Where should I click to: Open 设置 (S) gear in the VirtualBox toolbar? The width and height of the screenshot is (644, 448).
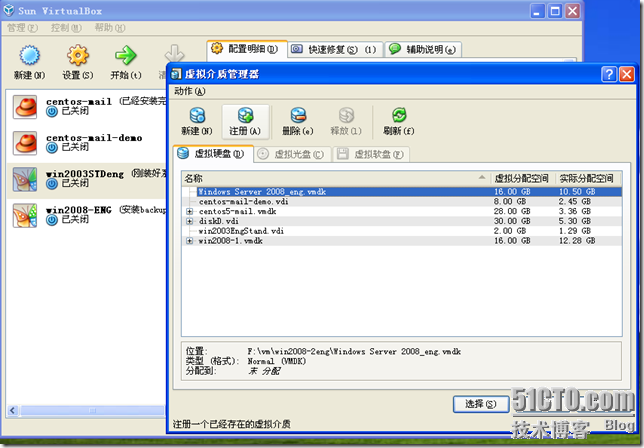pyautogui.click(x=78, y=55)
